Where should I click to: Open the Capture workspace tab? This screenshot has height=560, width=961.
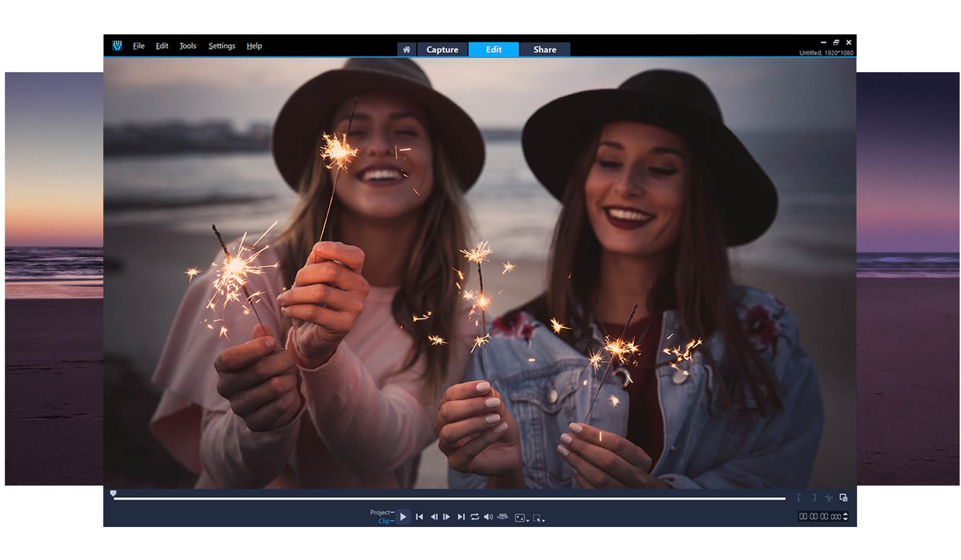pyautogui.click(x=442, y=50)
